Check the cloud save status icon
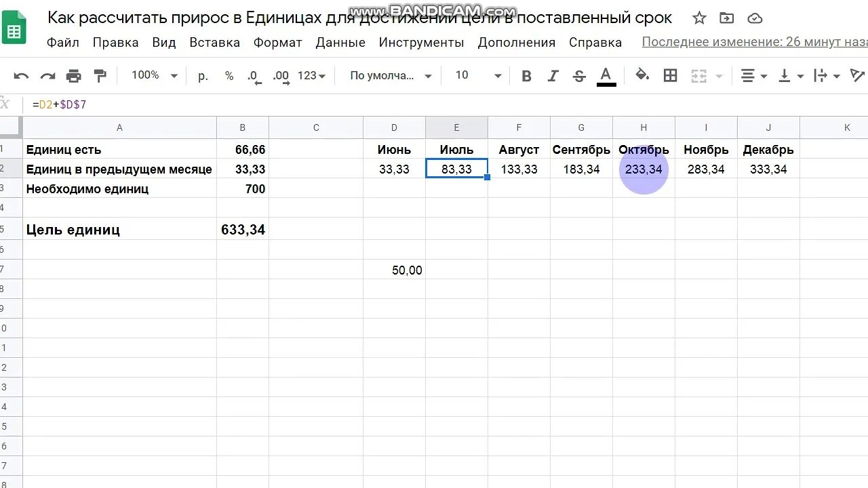Viewport: 868px width, 488px height. pos(754,18)
